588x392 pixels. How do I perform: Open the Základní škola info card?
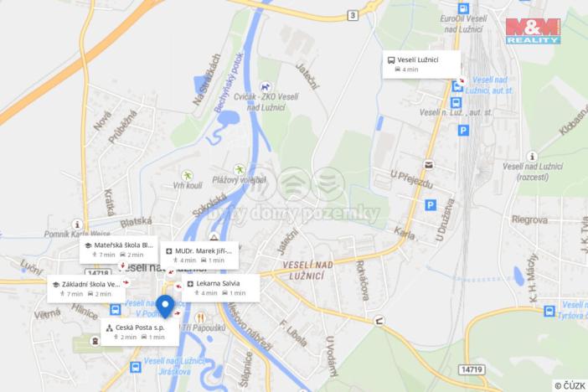pos(86,289)
